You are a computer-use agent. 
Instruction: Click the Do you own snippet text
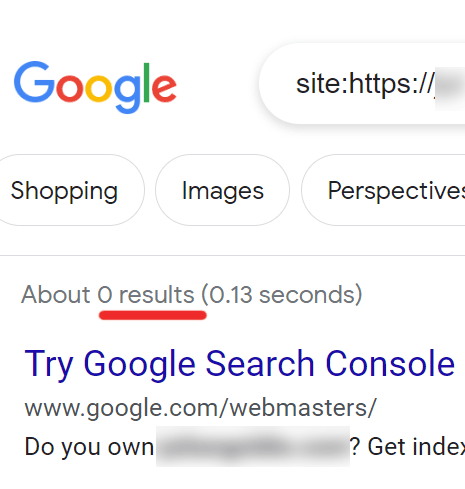click(89, 447)
